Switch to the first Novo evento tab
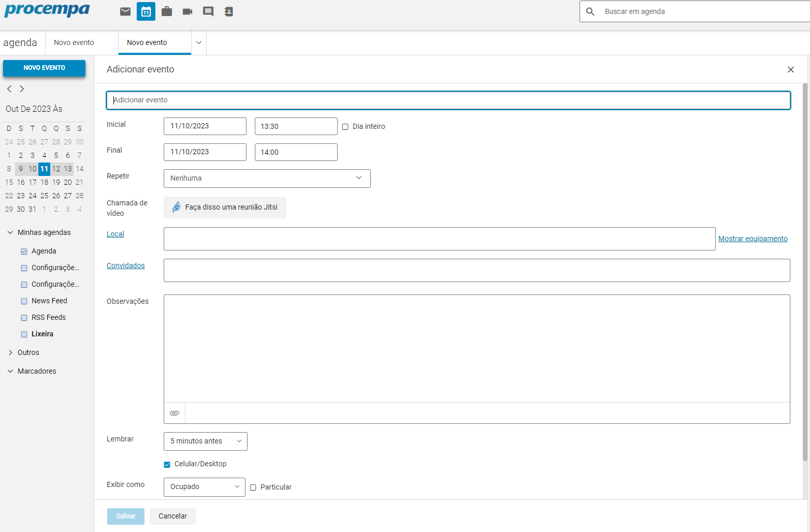Viewport: 810px width, 532px height. point(74,42)
